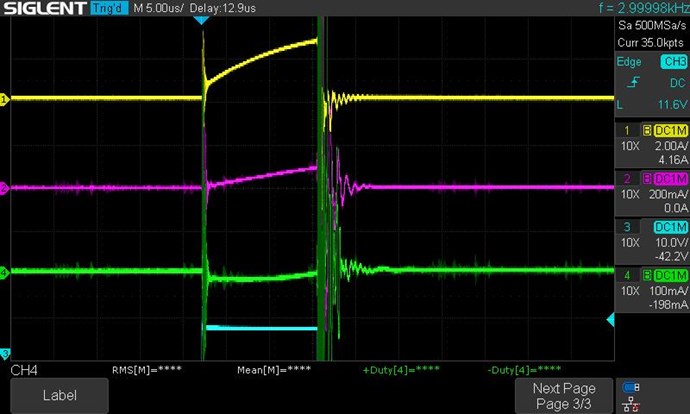Screen dimensions: 690x414
Task: Click channel 3 scale 10.0V/ value
Action: point(671,242)
